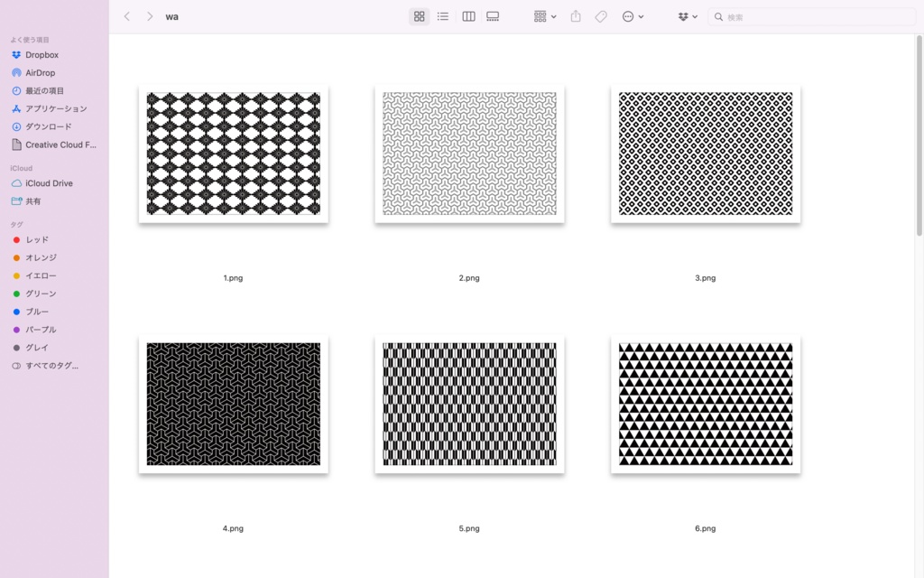Click the search field

coord(811,16)
